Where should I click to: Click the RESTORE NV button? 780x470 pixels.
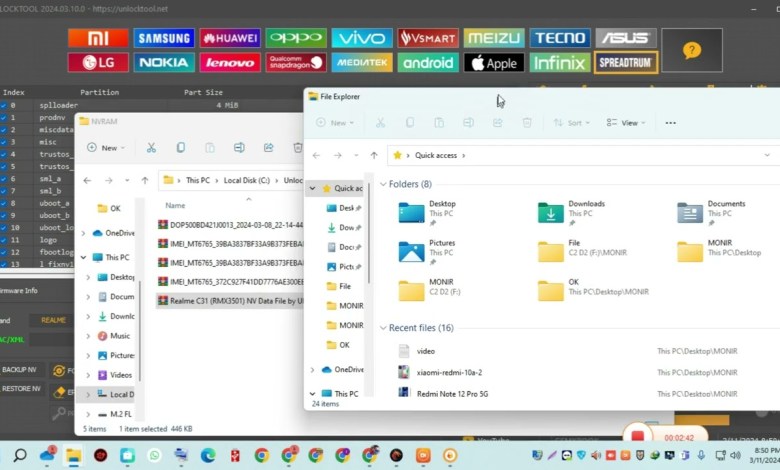click(x=21, y=389)
